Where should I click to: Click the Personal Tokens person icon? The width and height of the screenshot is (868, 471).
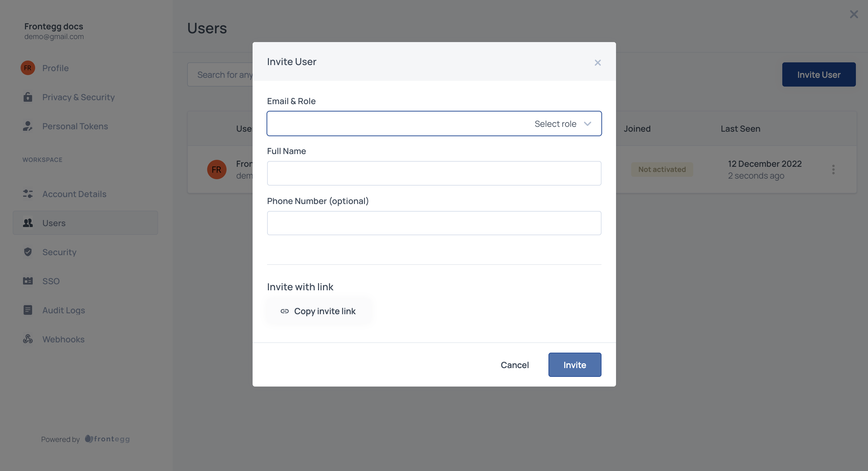pyautogui.click(x=28, y=126)
